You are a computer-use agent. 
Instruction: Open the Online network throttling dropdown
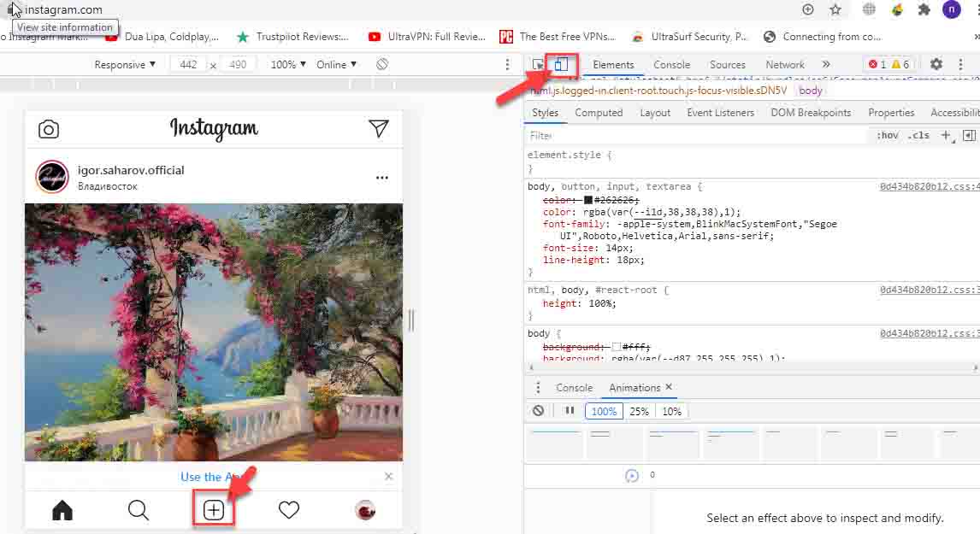click(x=335, y=64)
